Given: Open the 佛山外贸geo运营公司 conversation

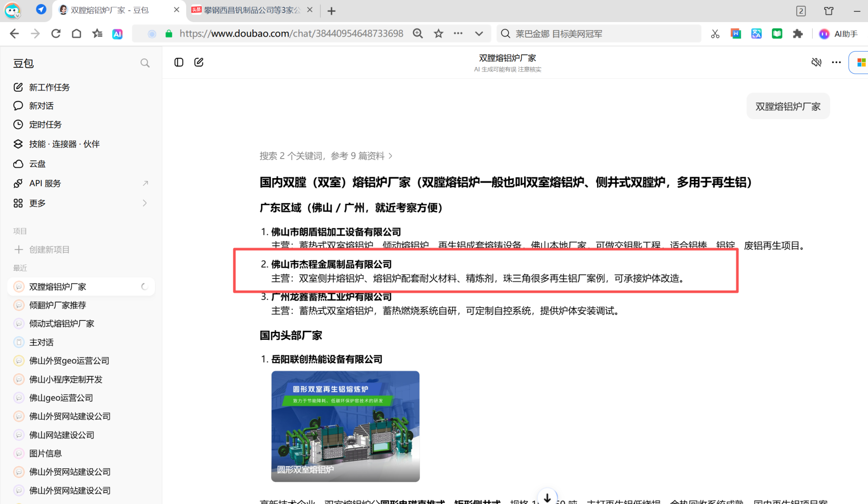Looking at the screenshot, I should (x=81, y=361).
